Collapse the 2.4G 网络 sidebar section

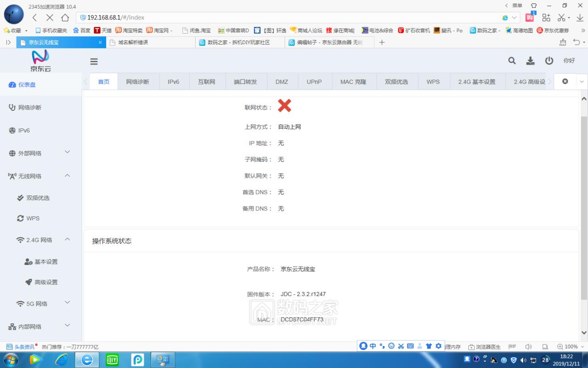click(36, 240)
